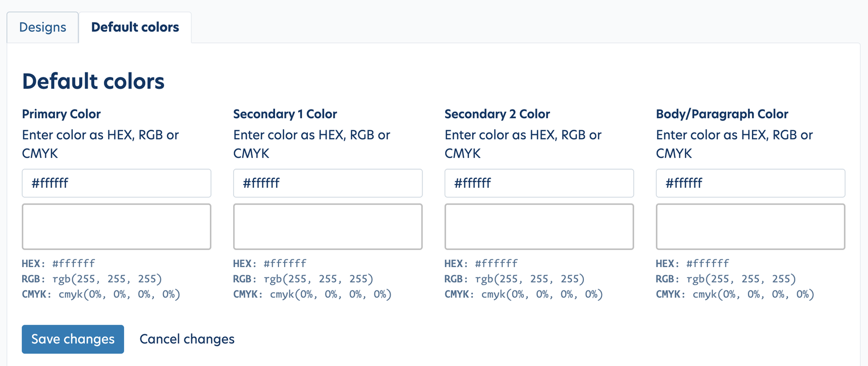Switch to the Designs tab
868x366 pixels.
click(42, 27)
